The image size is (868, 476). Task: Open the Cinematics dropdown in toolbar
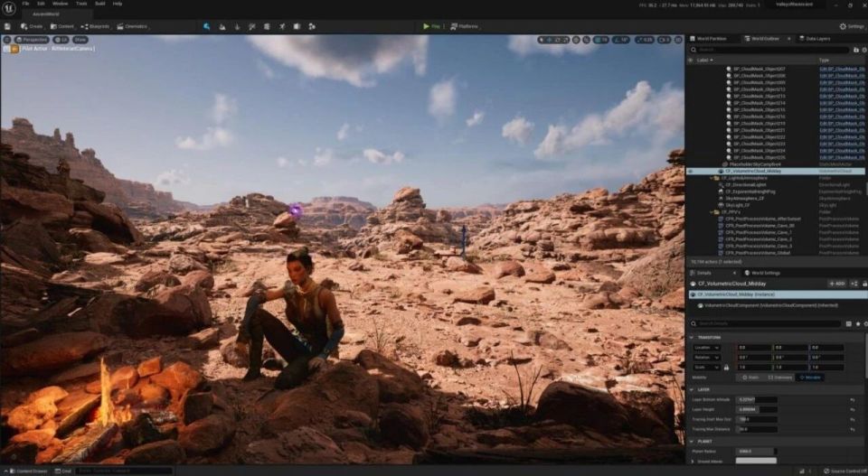coord(132,26)
